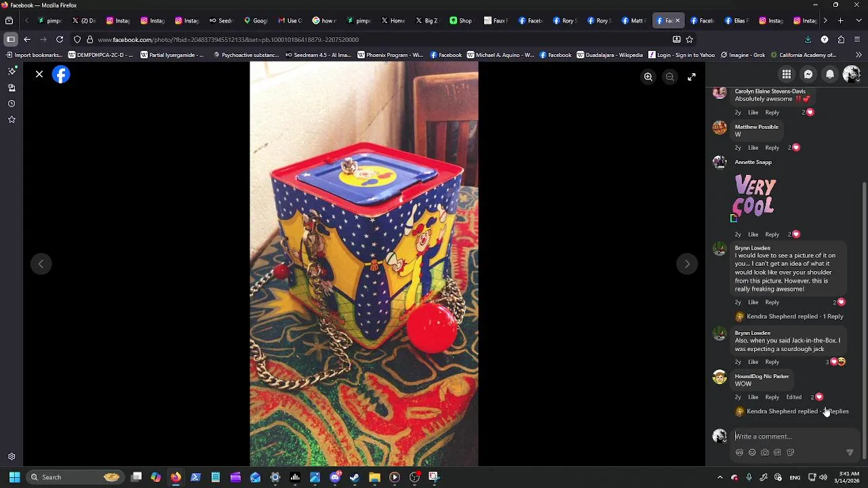The height and width of the screenshot is (488, 868).
Task: Open Brynn Lowden's profile from the sourdough comment
Action: tap(753, 333)
